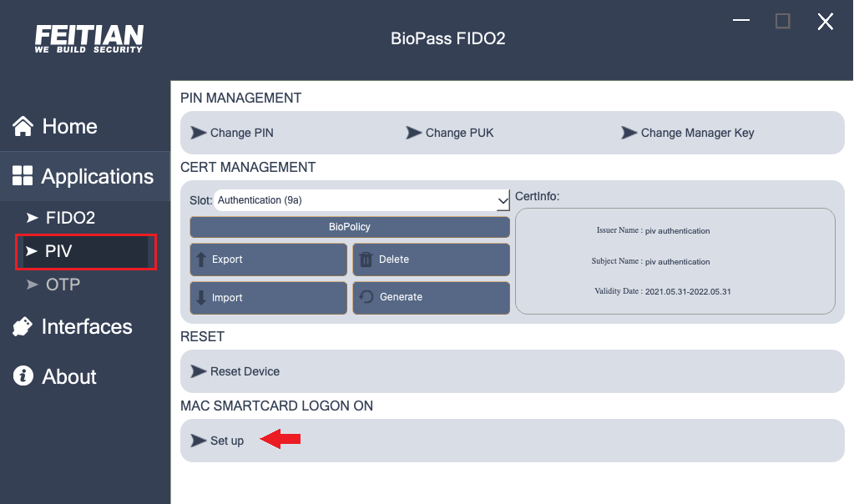Viewport: 854px width, 504px height.
Task: Click the Home house icon
Action: [23, 126]
